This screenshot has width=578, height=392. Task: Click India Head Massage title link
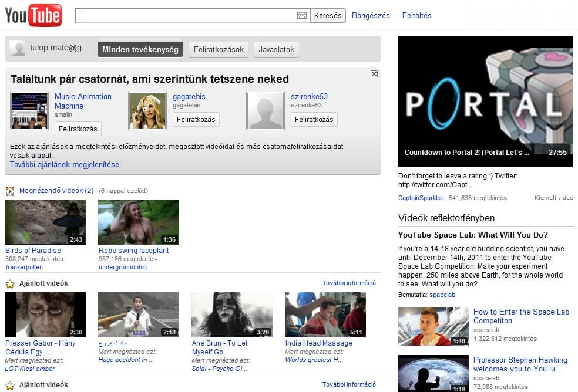click(318, 343)
